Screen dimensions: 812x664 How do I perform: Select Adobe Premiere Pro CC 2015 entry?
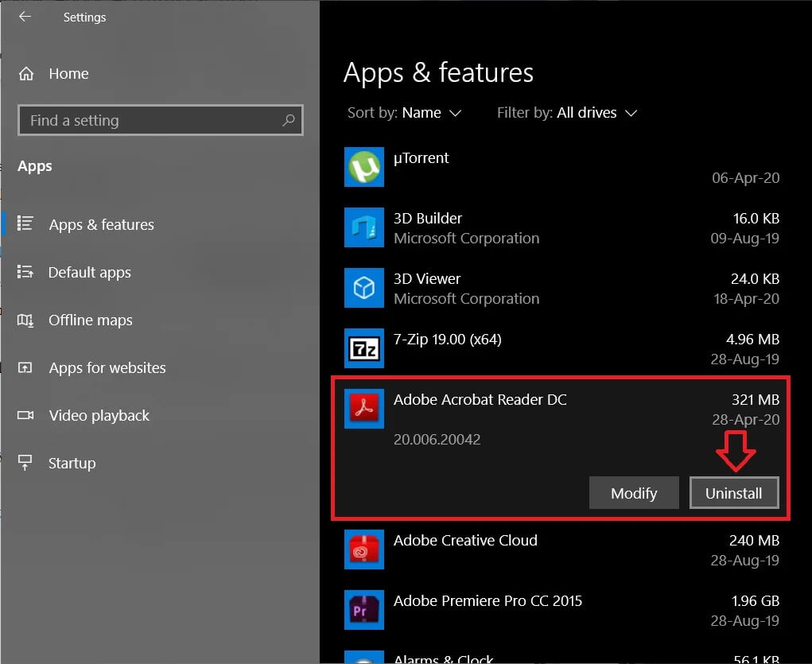pos(488,601)
